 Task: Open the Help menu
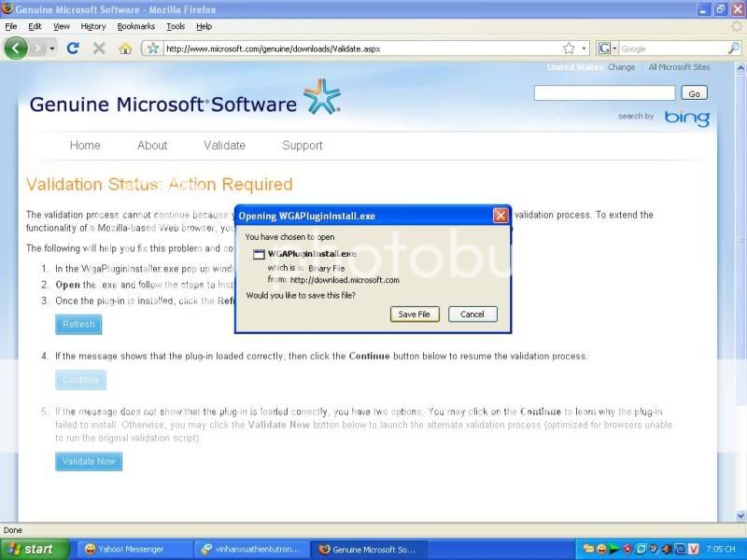204,27
